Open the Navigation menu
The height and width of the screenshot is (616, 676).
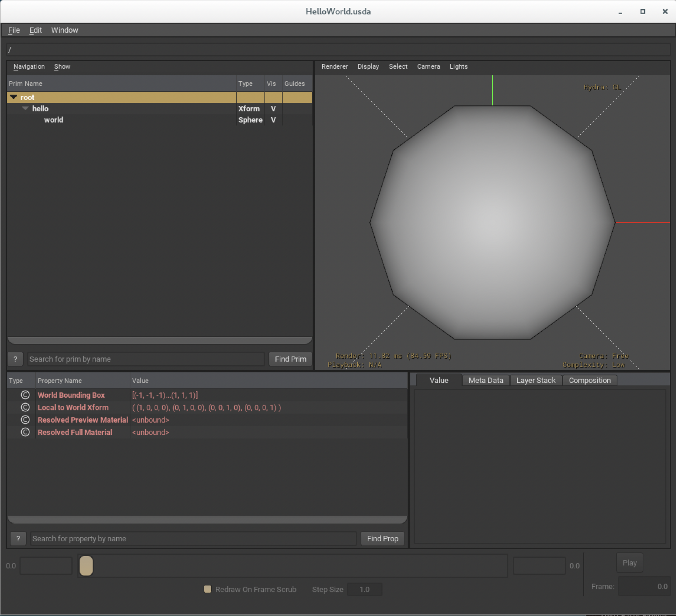[x=29, y=66]
